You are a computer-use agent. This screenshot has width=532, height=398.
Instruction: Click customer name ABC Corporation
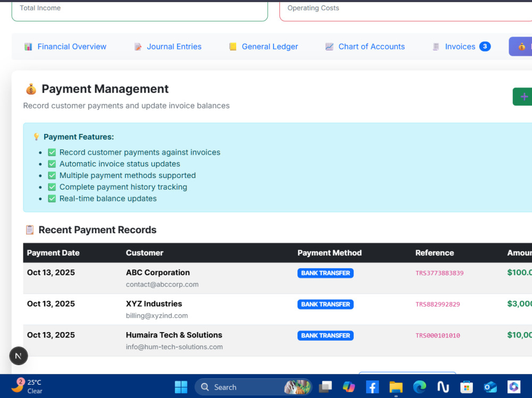[158, 273]
